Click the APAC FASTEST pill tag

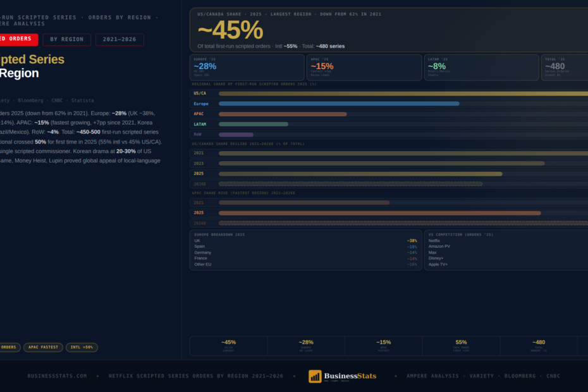[x=43, y=347]
